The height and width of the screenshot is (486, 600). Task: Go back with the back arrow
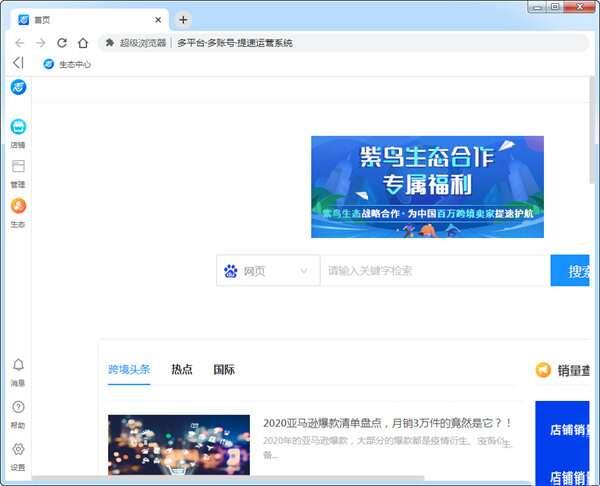pos(20,43)
